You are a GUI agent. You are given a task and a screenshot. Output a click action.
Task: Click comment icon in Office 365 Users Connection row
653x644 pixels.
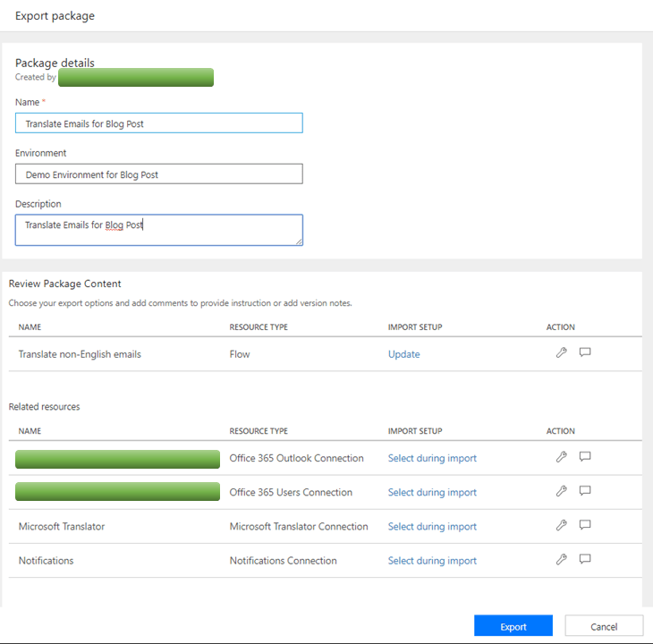[x=585, y=491]
